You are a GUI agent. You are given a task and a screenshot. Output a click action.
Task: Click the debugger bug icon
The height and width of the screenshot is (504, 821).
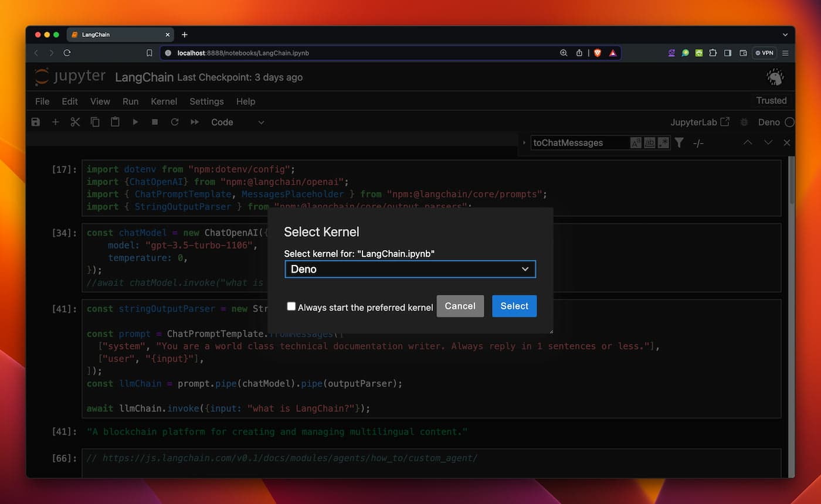744,122
